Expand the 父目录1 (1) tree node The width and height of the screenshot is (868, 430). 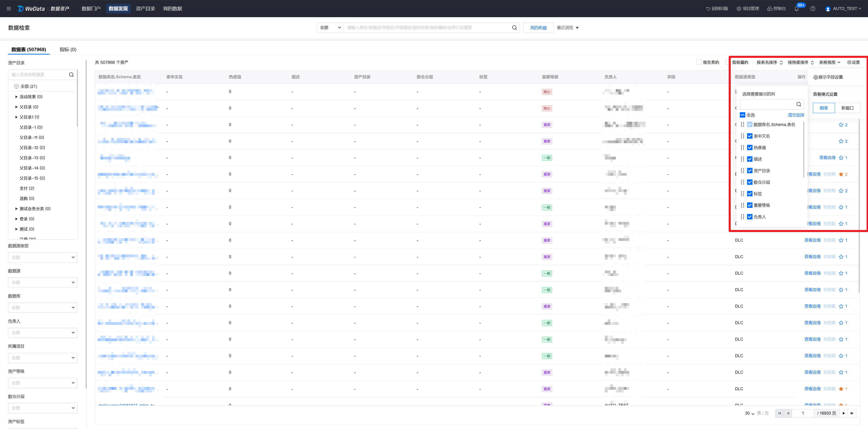tap(16, 117)
